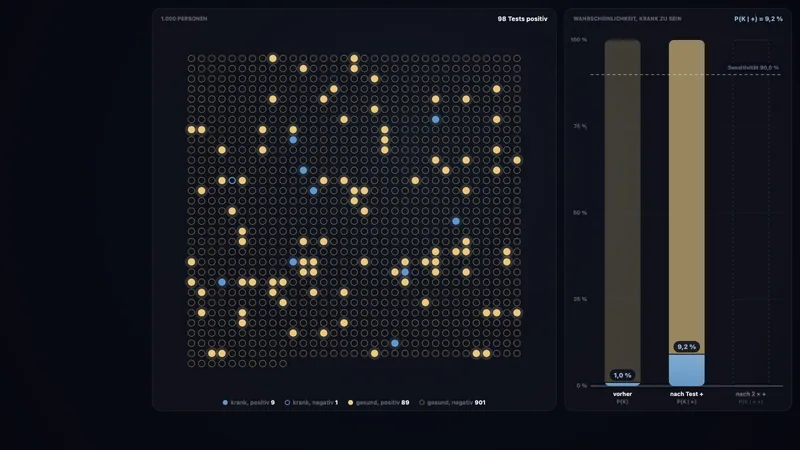Viewport: 800px width, 450px height.
Task: Select the blue-outlined sick-negative person in grid
Action: 232,181
